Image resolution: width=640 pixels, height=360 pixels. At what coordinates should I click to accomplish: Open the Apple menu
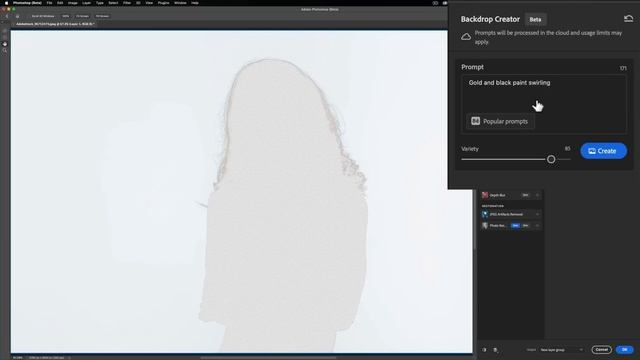tap(6, 3)
